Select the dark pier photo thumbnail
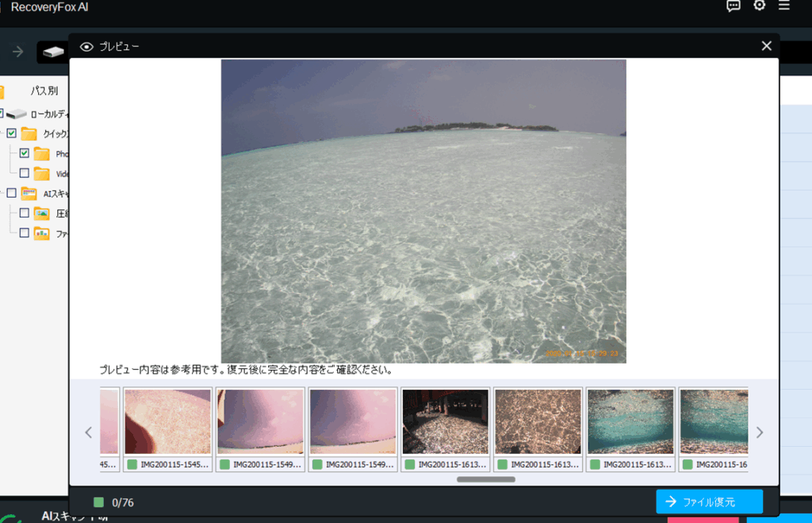Screen dimensions: 812x523 click(445, 421)
